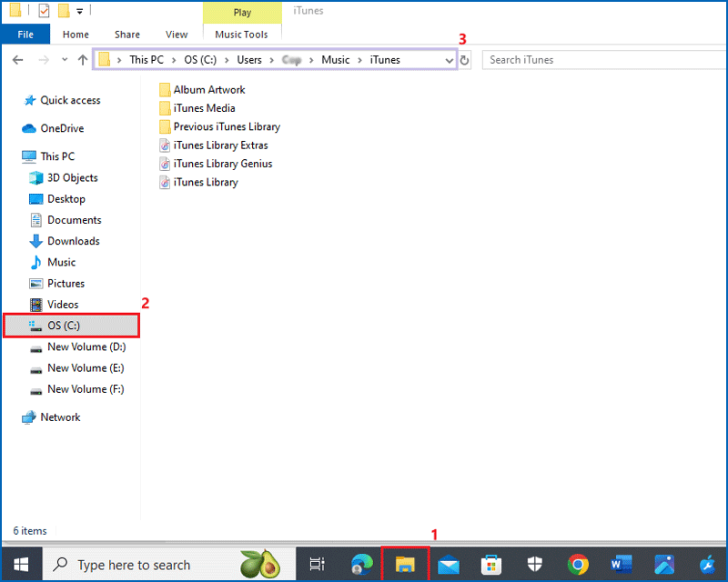Screen dimensions: 728x582
Task: Select New Volume (D:) drive
Action: (x=77, y=346)
